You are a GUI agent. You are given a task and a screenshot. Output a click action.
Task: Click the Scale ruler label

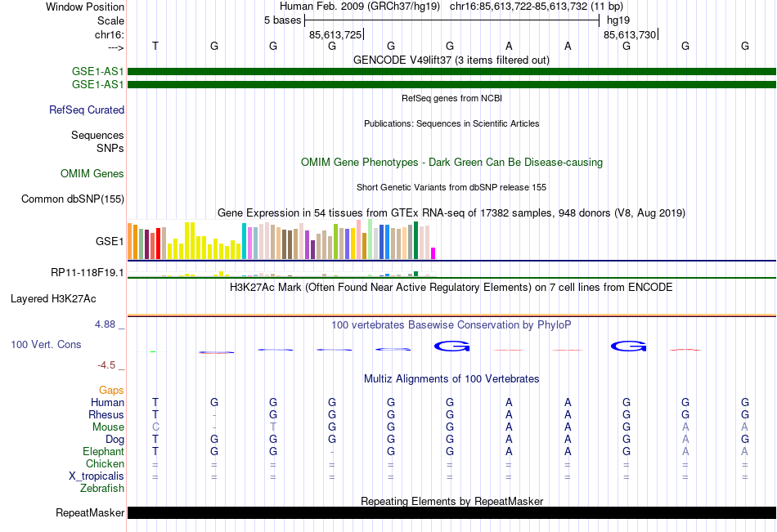pos(110,20)
